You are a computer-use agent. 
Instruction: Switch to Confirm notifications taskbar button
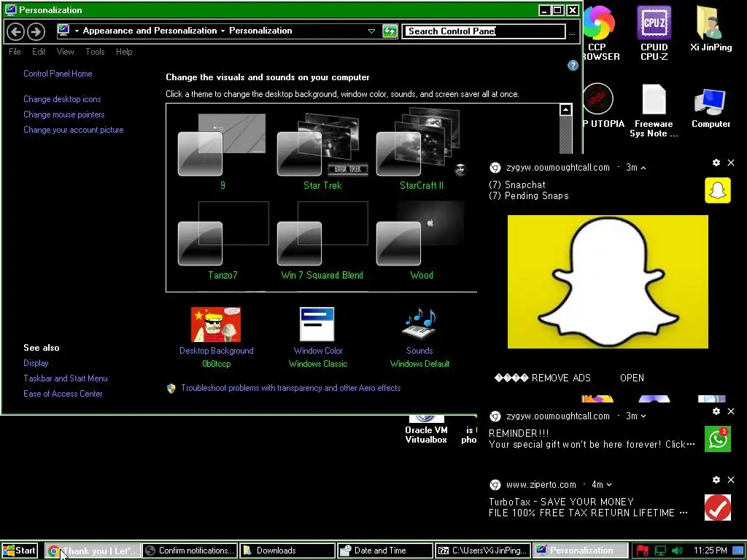coord(190,551)
